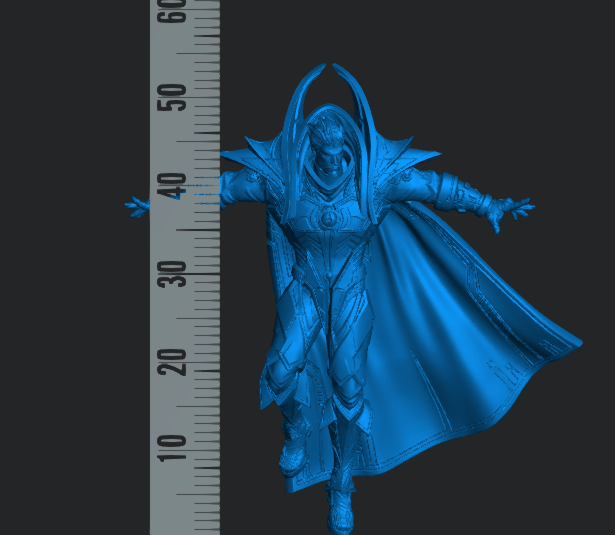Screen dimensions: 615x535
Task: Click the 50 mark on the ruler
Action: click(177, 98)
